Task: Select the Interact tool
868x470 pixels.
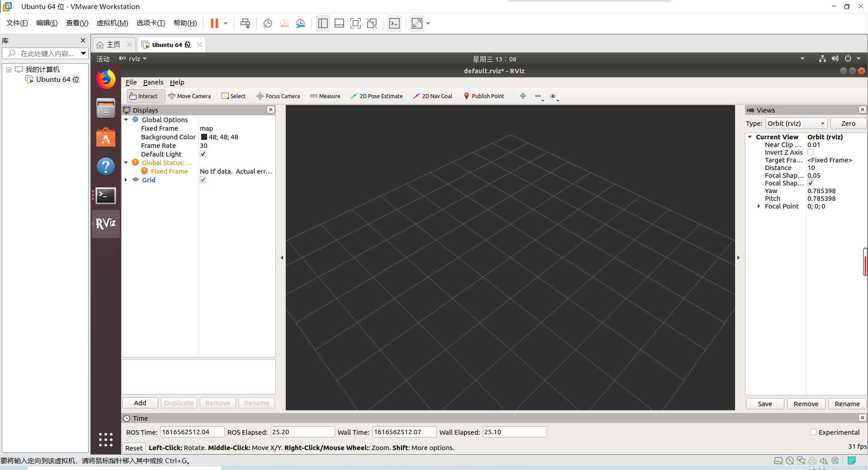Action: [145, 96]
